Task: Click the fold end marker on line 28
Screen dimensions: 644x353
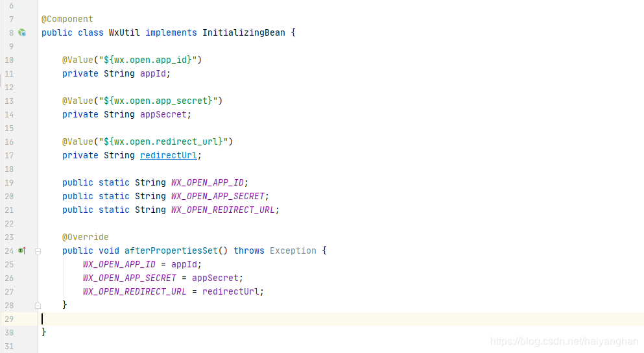Action: pos(38,306)
